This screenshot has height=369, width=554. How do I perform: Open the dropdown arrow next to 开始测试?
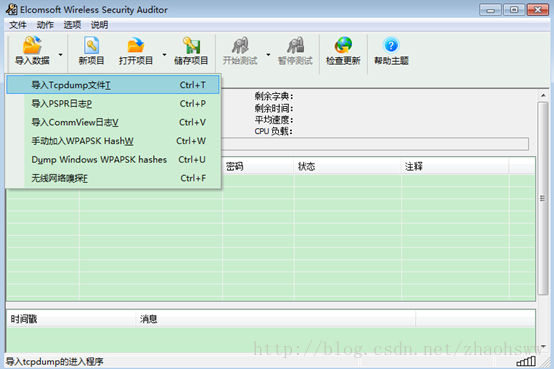268,54
